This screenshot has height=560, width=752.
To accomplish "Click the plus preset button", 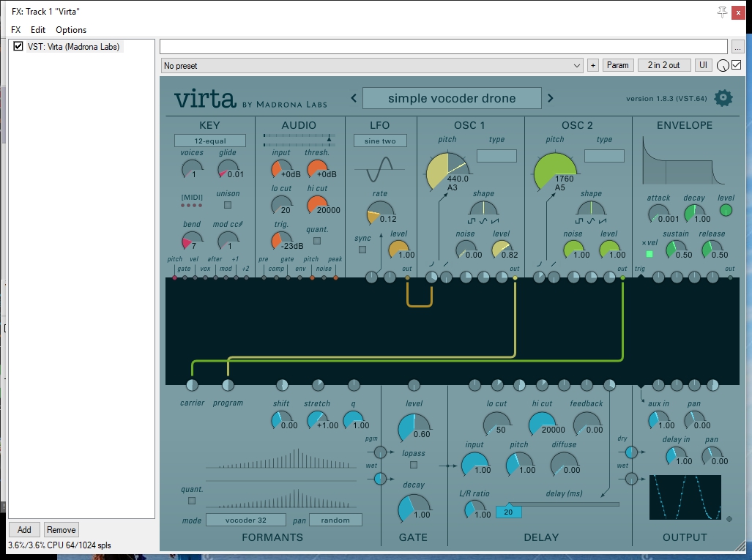I will point(593,65).
